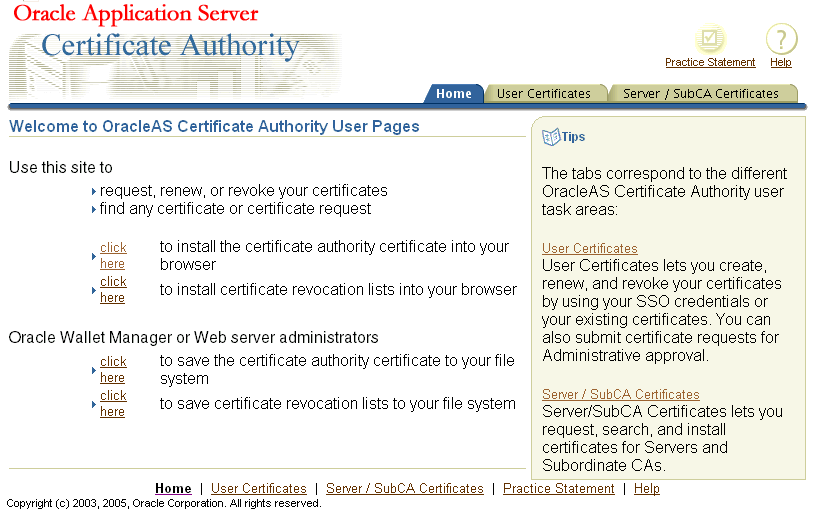814x514 pixels.
Task: Select the Home tab
Action: point(454,94)
